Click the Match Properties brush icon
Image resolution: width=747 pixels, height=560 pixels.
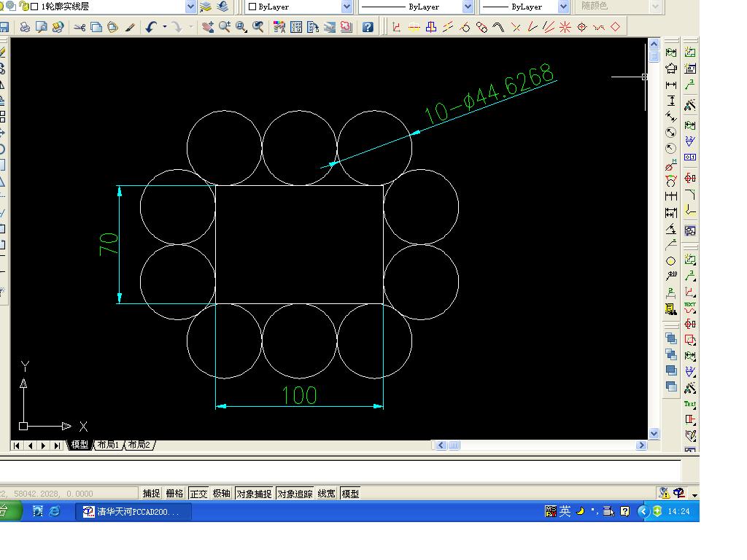click(x=130, y=27)
